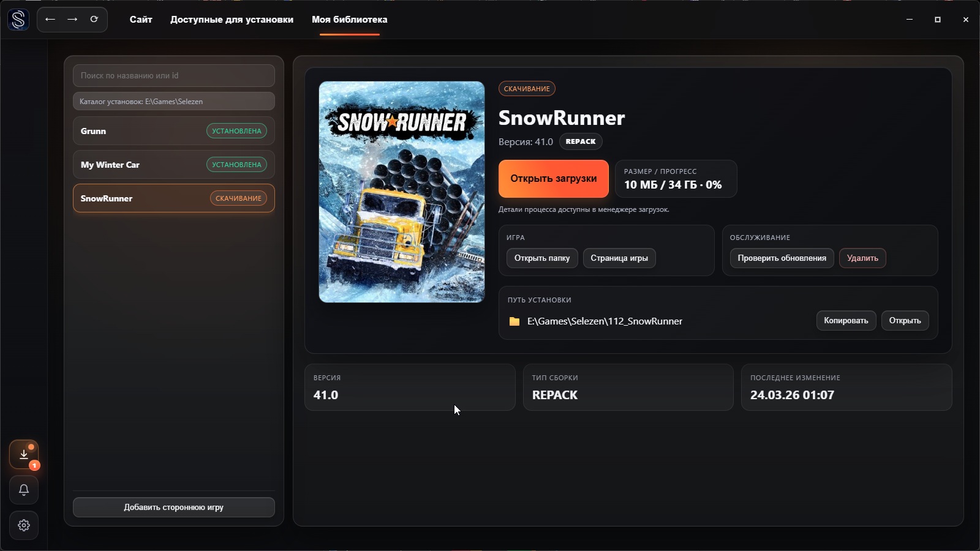The image size is (980, 551).
Task: Click the search field Поиск по названию или id
Action: [x=173, y=75]
